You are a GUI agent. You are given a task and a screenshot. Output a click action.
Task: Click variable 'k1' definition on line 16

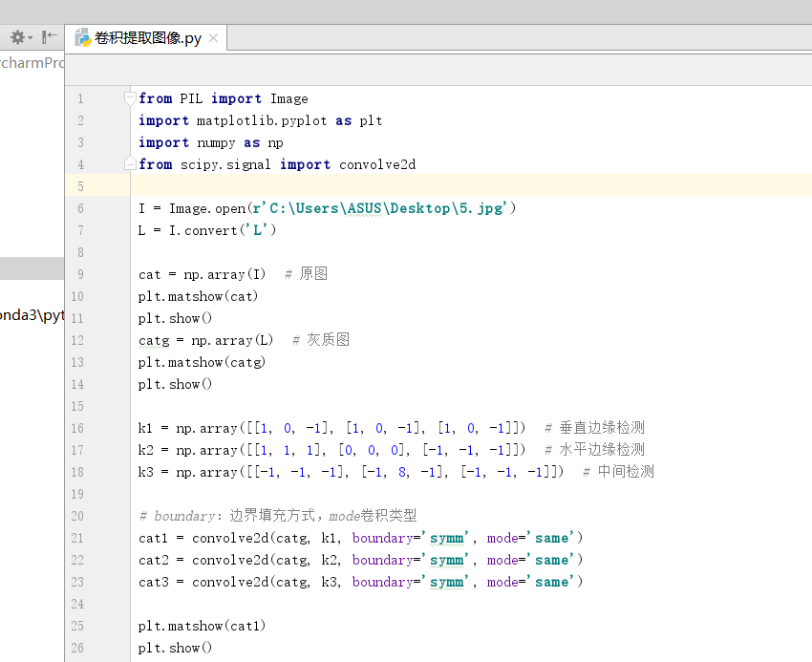pos(145,428)
